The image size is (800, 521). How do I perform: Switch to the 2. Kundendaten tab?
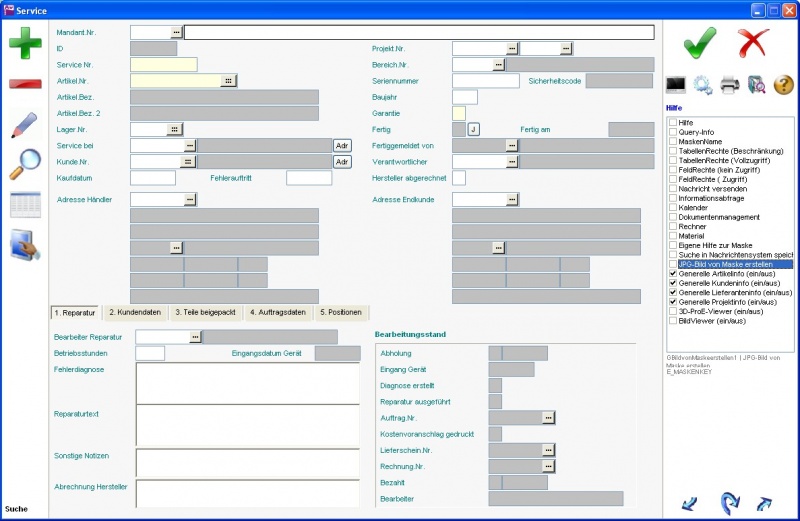tap(135, 313)
